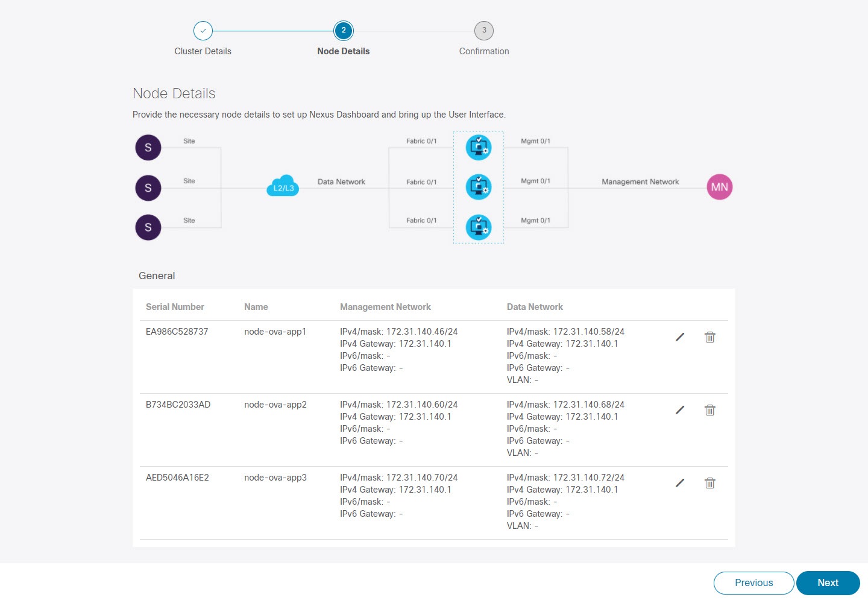Click the Next button
The width and height of the screenshot is (868, 603).
tap(828, 582)
